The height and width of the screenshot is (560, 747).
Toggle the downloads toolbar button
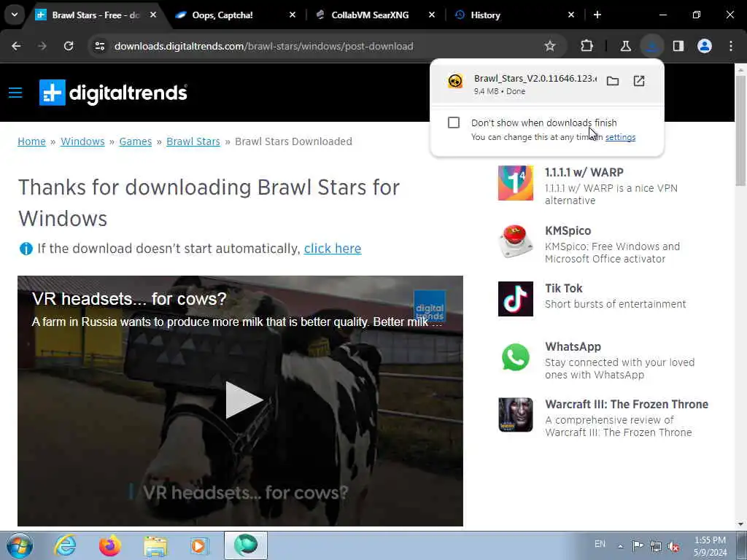651,46
